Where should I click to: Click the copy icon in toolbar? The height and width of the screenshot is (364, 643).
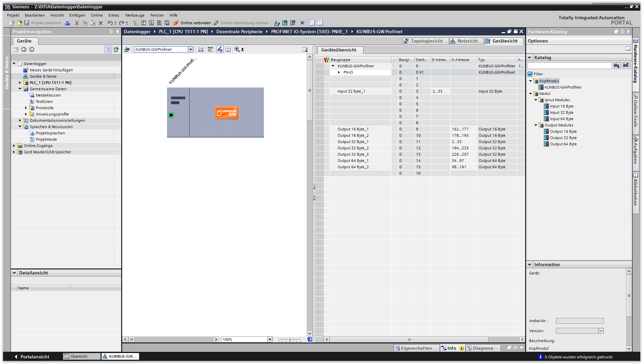[x=85, y=23]
